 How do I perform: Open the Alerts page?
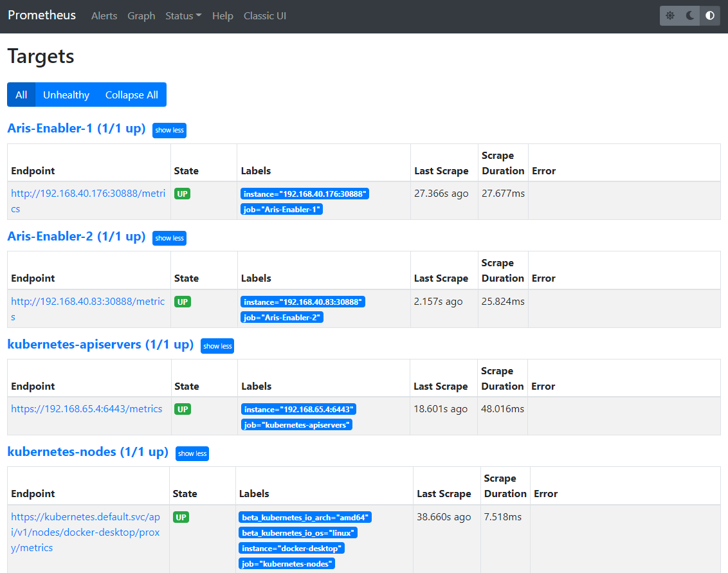(104, 16)
